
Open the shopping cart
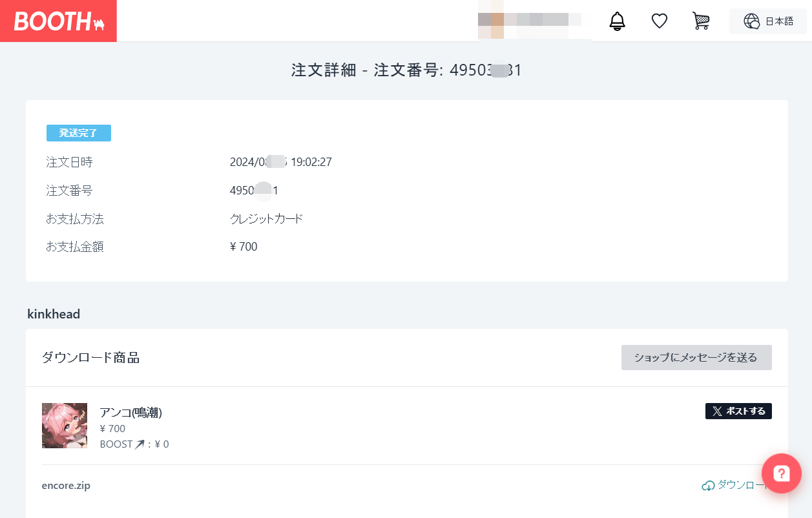click(x=700, y=21)
